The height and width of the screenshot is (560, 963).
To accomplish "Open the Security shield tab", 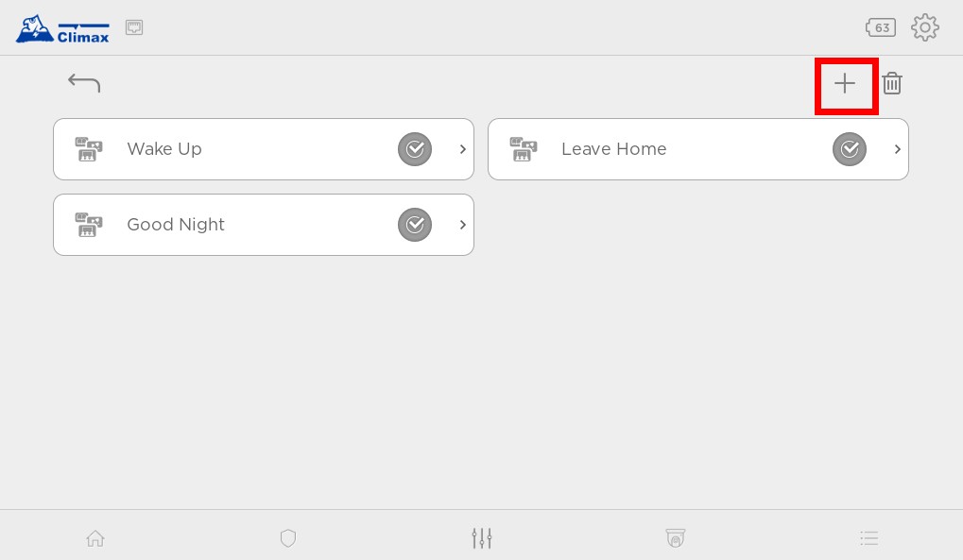I will (x=288, y=538).
